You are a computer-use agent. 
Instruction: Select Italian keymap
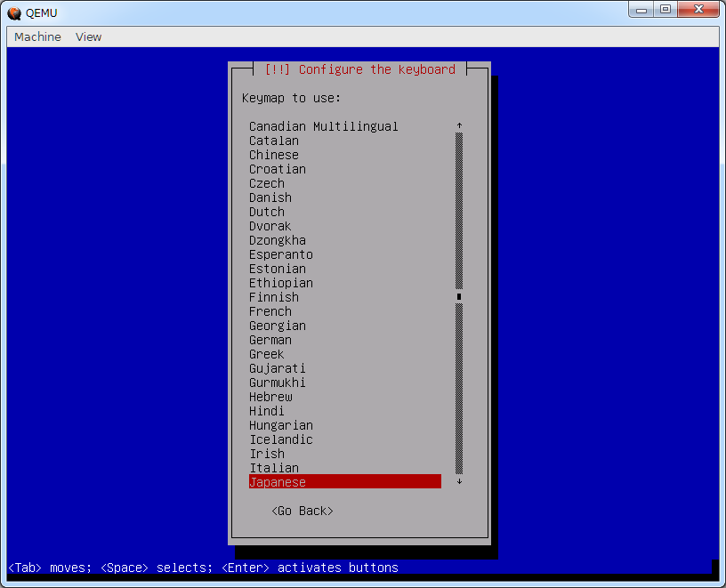pos(345,468)
